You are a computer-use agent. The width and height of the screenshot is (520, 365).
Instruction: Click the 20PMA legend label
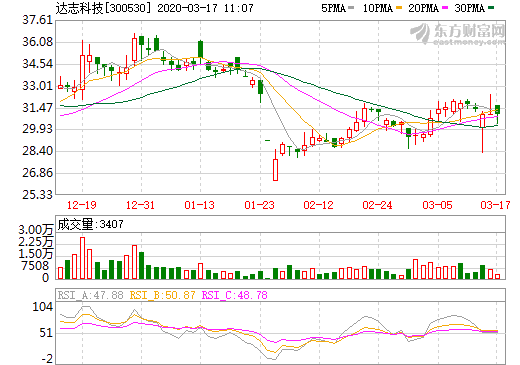(423, 8)
